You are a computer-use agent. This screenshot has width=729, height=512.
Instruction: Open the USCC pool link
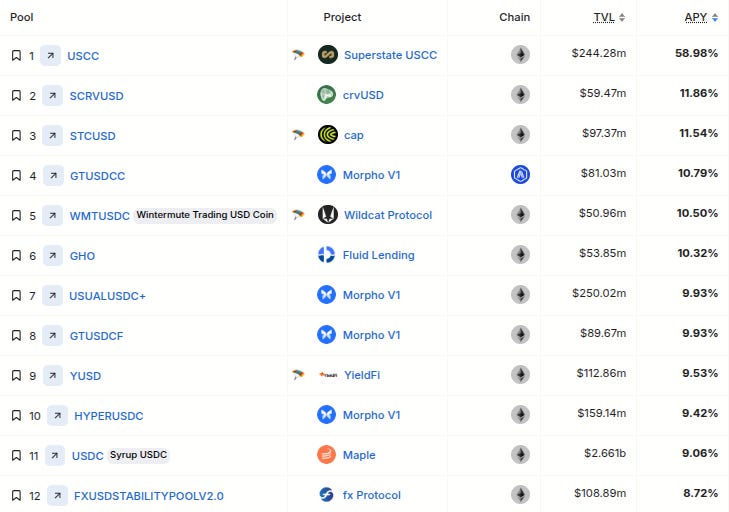click(83, 56)
